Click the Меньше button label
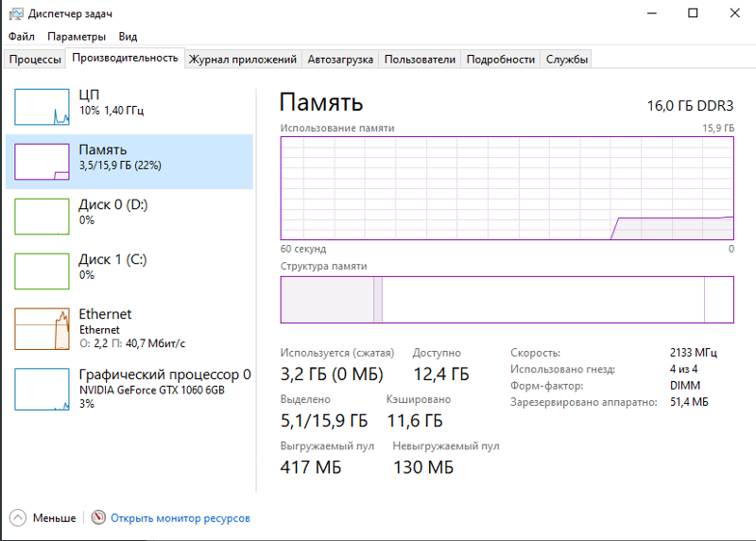This screenshot has height=541, width=756. [54, 518]
